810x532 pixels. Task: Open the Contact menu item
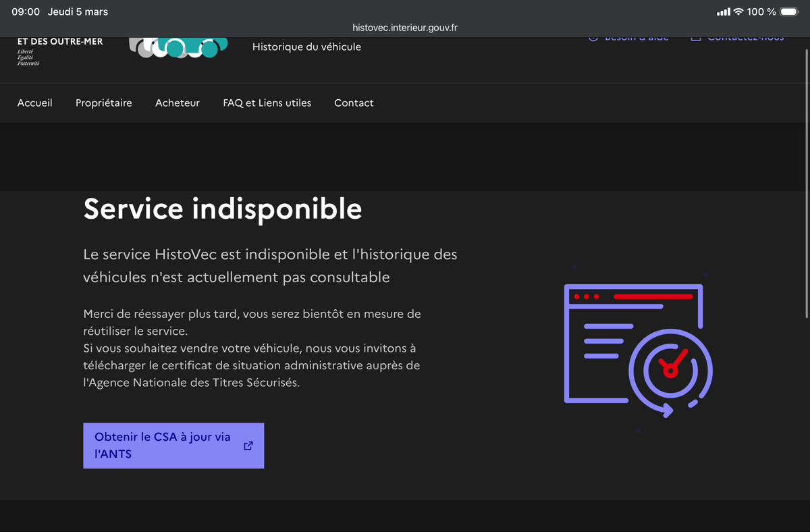click(x=354, y=103)
